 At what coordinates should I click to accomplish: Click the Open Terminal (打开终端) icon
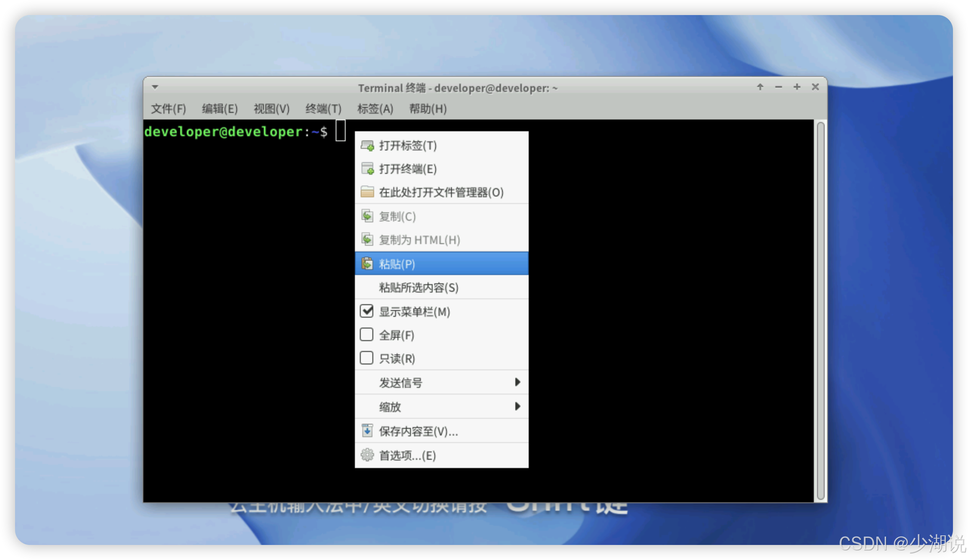(x=367, y=169)
